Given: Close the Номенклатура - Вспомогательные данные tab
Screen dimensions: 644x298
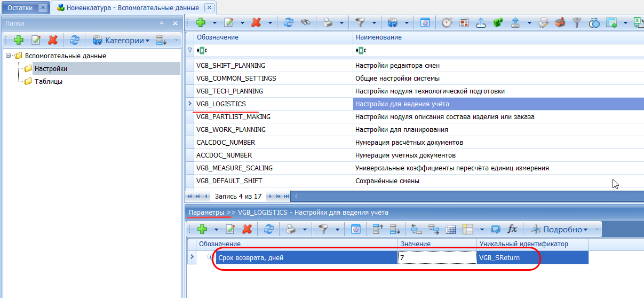Looking at the screenshot, I should (x=209, y=7).
